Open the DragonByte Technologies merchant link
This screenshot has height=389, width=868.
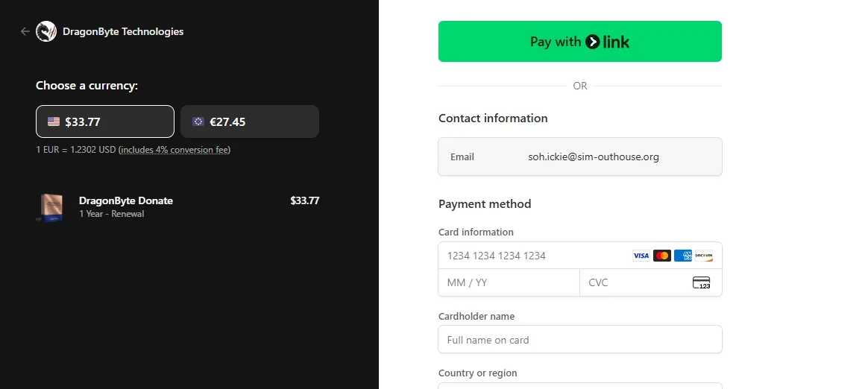coord(123,31)
